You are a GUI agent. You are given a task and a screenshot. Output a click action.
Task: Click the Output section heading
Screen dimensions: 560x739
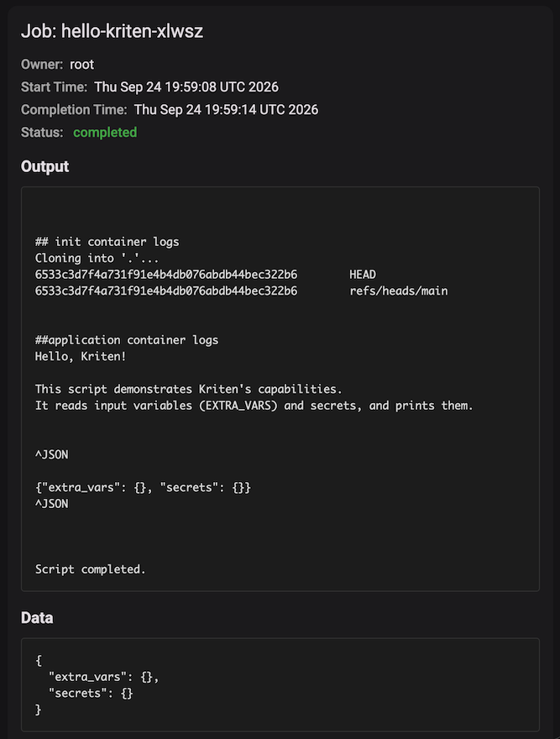(44, 166)
